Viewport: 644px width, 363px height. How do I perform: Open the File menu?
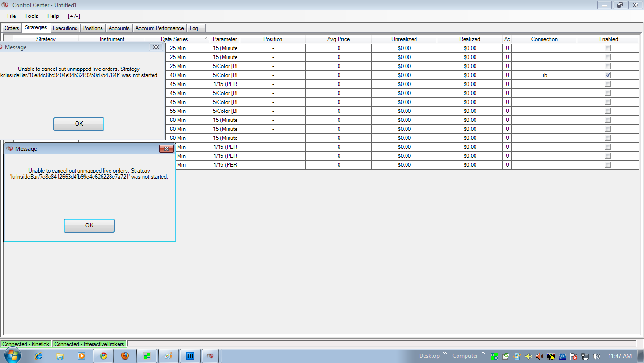11,16
